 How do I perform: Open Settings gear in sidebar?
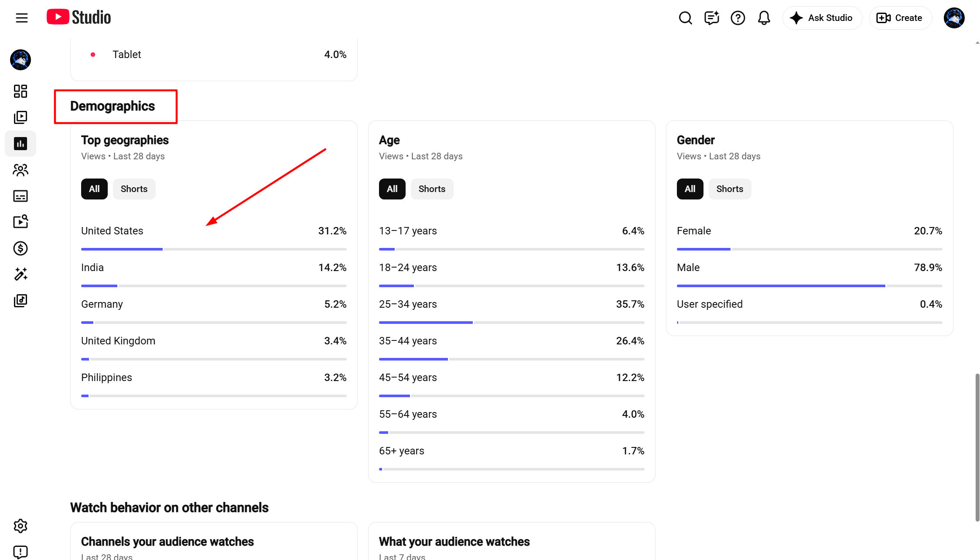point(20,526)
